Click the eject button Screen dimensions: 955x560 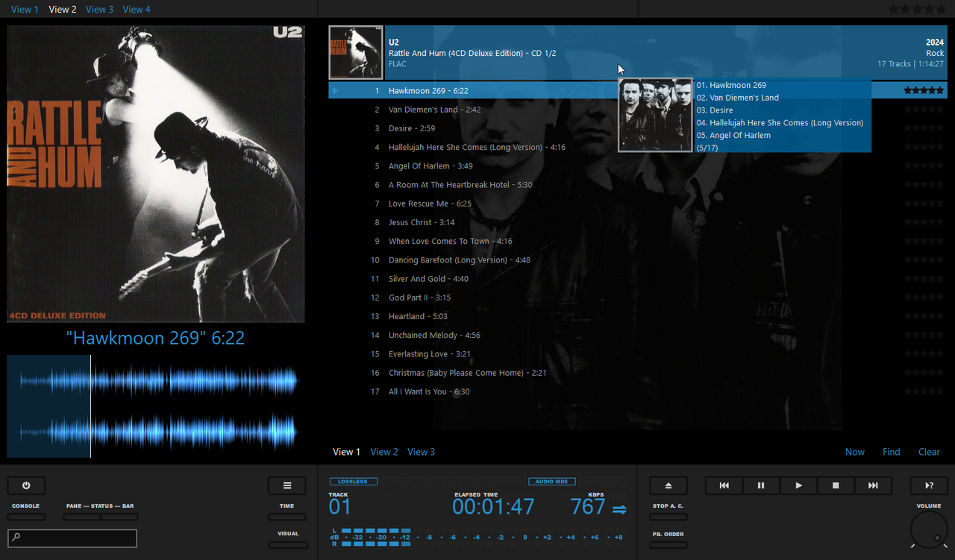[668, 485]
